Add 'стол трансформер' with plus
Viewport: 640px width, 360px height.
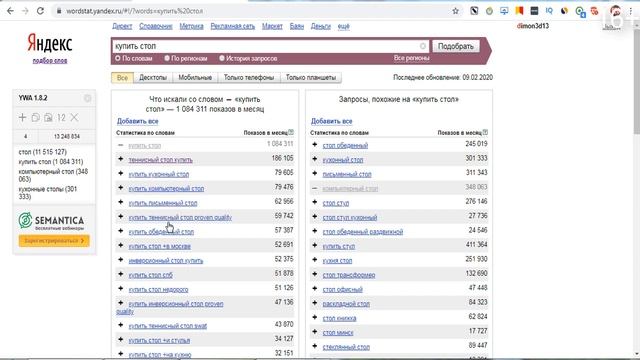(x=315, y=274)
